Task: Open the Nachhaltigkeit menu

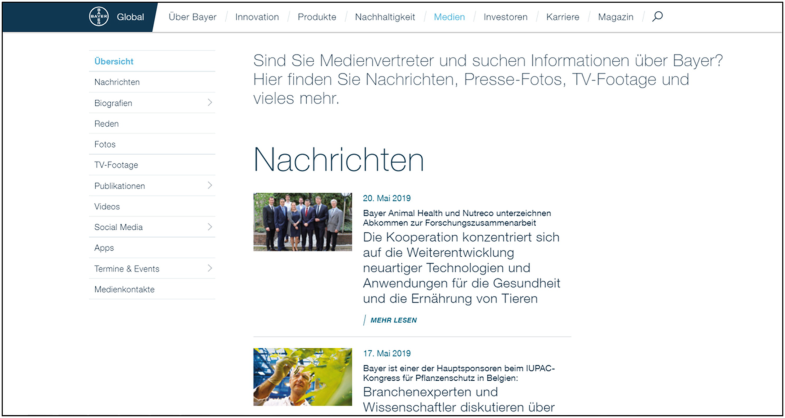Action: [x=385, y=17]
